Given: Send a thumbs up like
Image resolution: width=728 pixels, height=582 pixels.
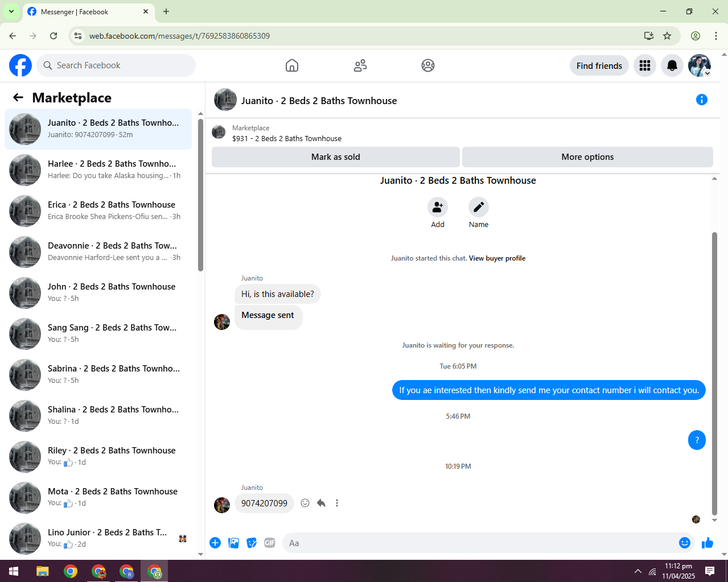Looking at the screenshot, I should coord(708,543).
